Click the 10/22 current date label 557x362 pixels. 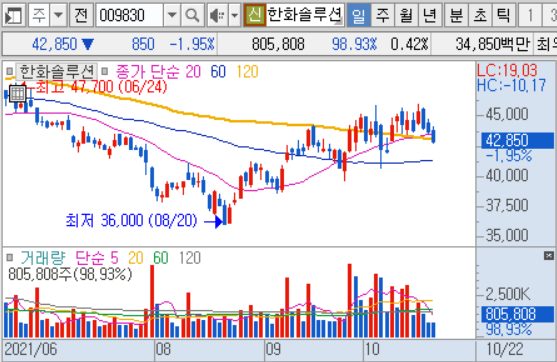pyautogui.click(x=504, y=350)
